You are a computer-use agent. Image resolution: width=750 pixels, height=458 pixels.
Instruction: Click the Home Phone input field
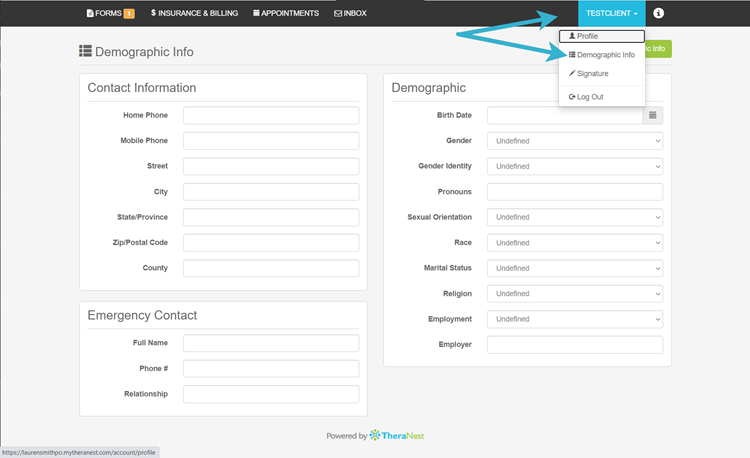click(270, 116)
